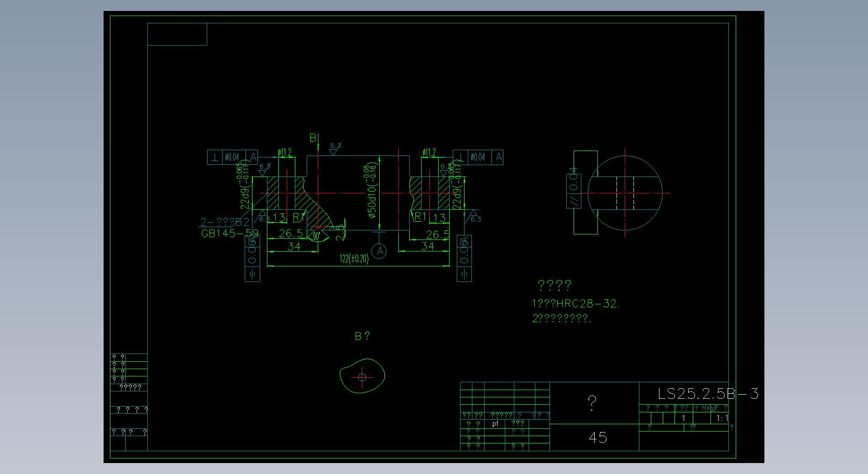Image resolution: width=868 pixels, height=474 pixels.
Task: Select the GB145-59 standard note
Action: [230, 234]
